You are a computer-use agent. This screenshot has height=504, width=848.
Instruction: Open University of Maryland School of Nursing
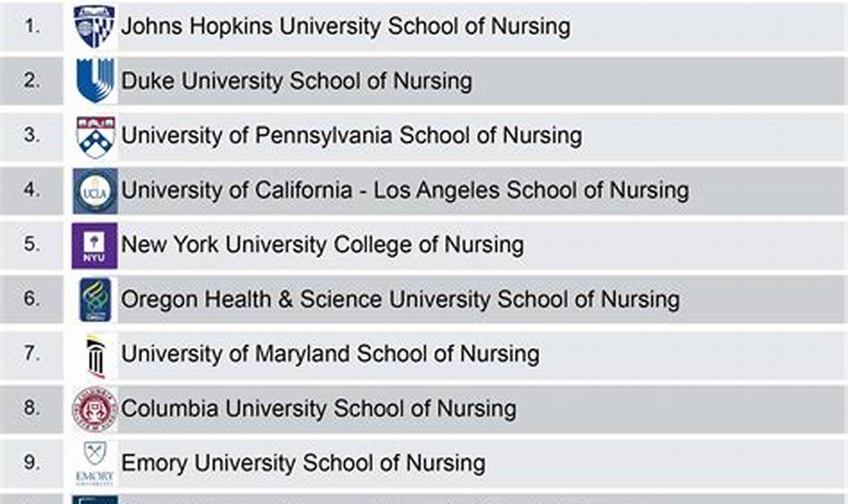[330, 354]
